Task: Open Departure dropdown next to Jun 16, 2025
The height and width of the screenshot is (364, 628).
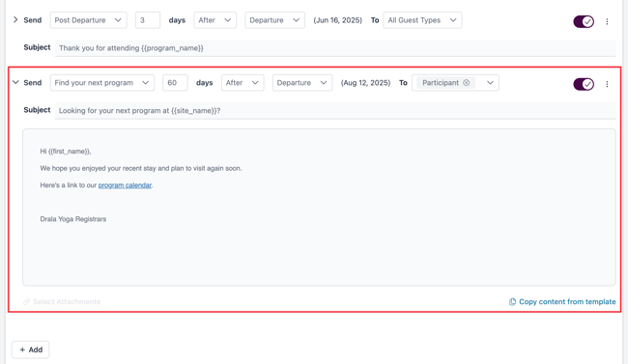Action: (274, 20)
